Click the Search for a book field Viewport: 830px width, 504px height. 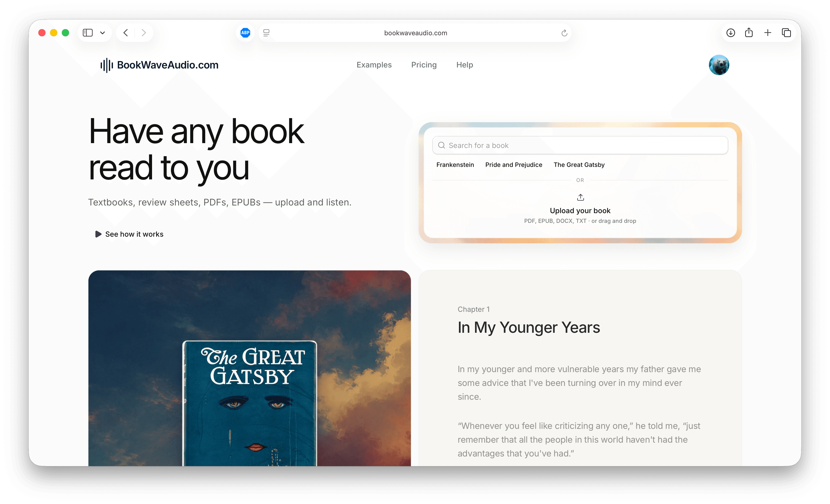pyautogui.click(x=580, y=145)
